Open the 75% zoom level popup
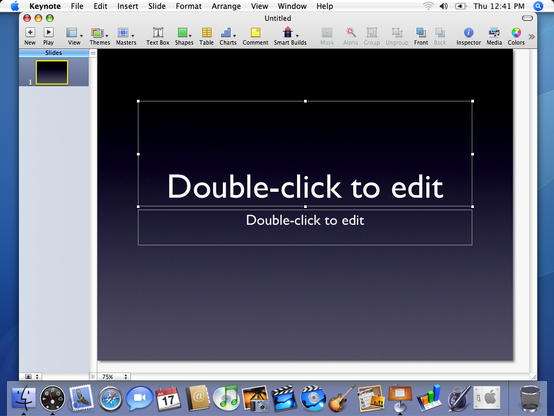Screen dimensions: 554x416 click(114, 377)
